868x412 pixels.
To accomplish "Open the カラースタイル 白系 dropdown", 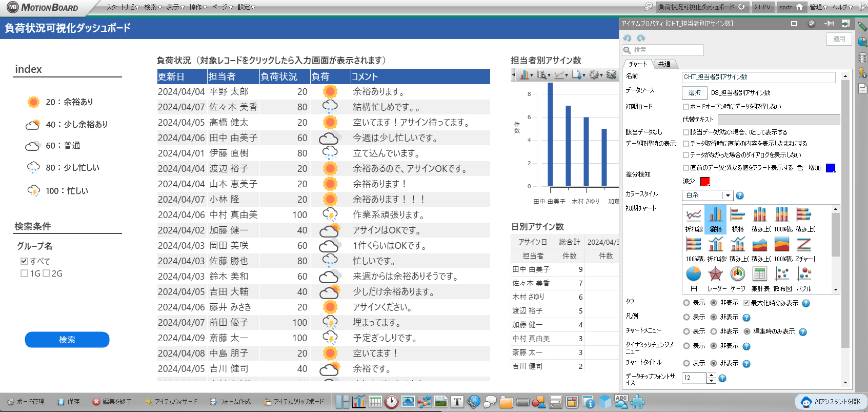I will 708,195.
